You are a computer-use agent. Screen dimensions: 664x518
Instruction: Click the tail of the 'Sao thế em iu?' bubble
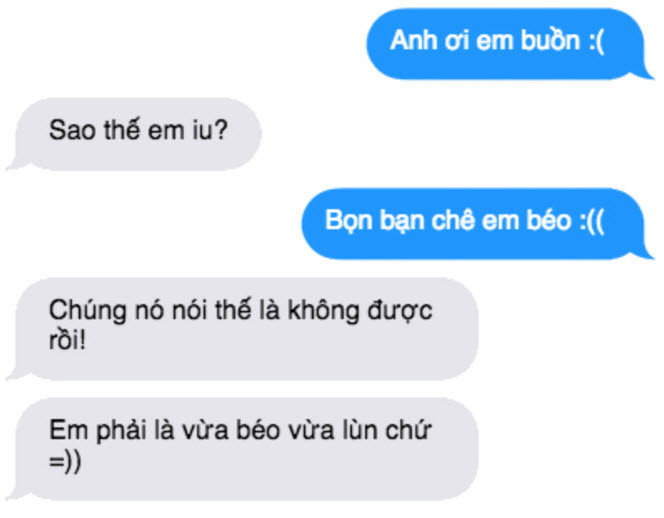coord(15,164)
